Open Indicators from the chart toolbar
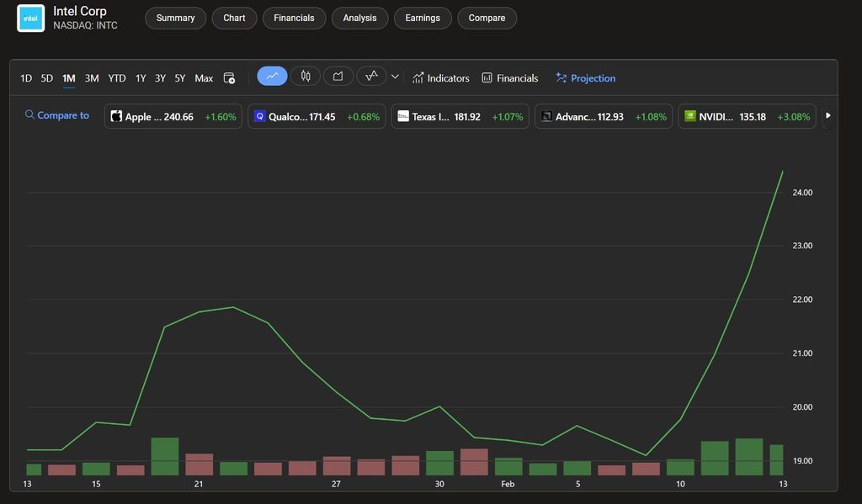This screenshot has width=862, height=504. 440,77
